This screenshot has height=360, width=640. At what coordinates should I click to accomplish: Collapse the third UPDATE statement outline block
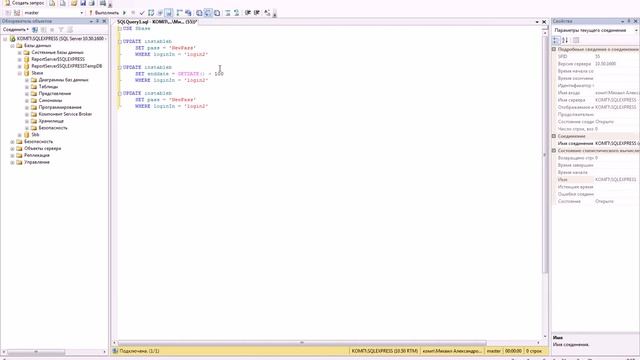(120, 93)
